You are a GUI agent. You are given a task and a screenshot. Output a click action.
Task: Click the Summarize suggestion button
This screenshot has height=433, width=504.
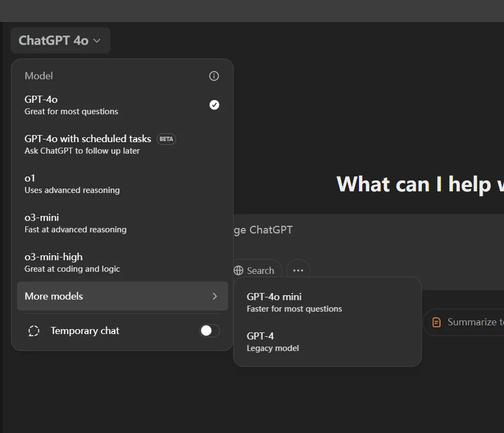pos(464,322)
